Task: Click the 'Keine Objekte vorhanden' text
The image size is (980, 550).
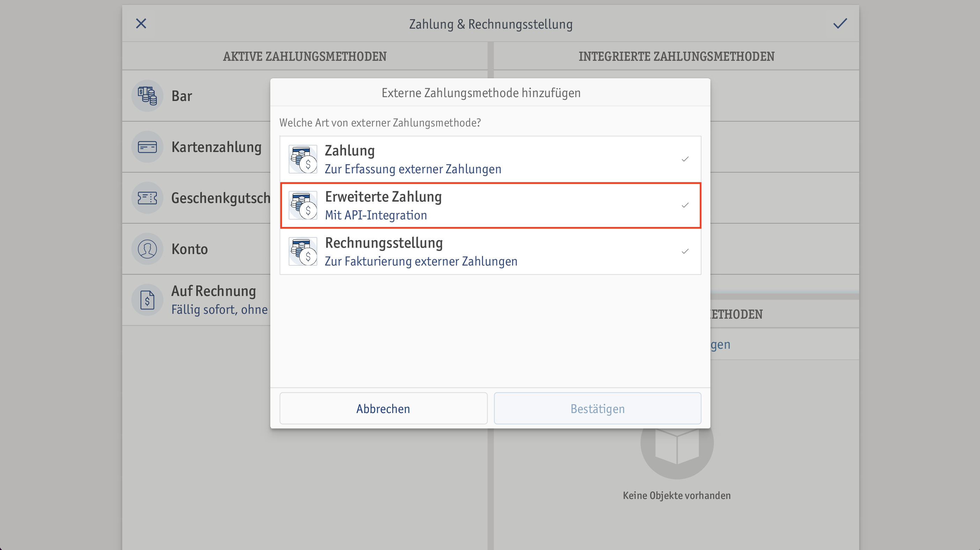Action: [x=677, y=495]
